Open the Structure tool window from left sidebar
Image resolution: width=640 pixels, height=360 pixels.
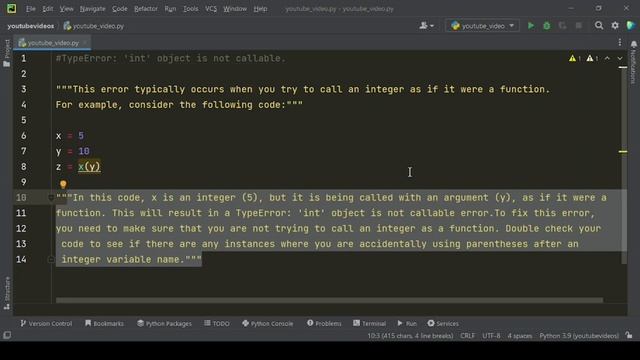coord(7,293)
